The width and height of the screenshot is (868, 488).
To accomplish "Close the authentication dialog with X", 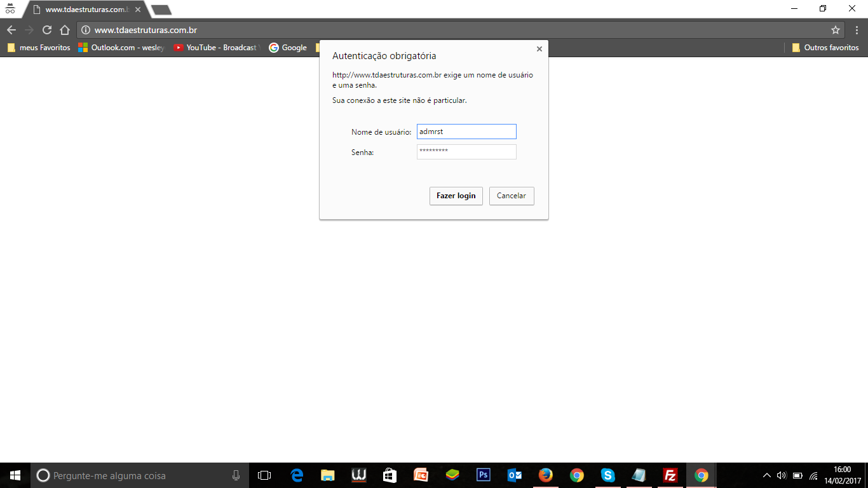I will pos(539,49).
